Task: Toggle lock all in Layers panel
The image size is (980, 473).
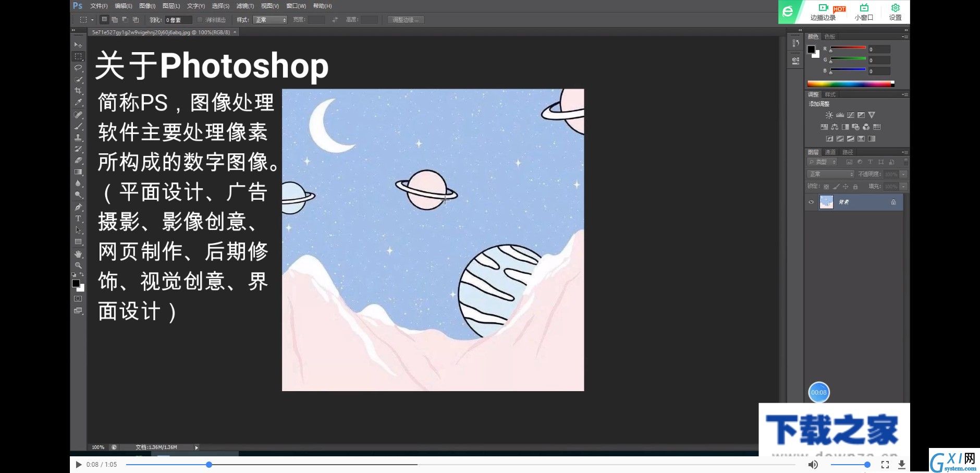Action: point(855,187)
